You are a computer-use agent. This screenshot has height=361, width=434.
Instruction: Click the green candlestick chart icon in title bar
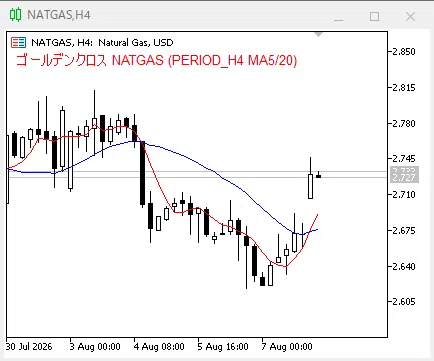[x=15, y=15]
